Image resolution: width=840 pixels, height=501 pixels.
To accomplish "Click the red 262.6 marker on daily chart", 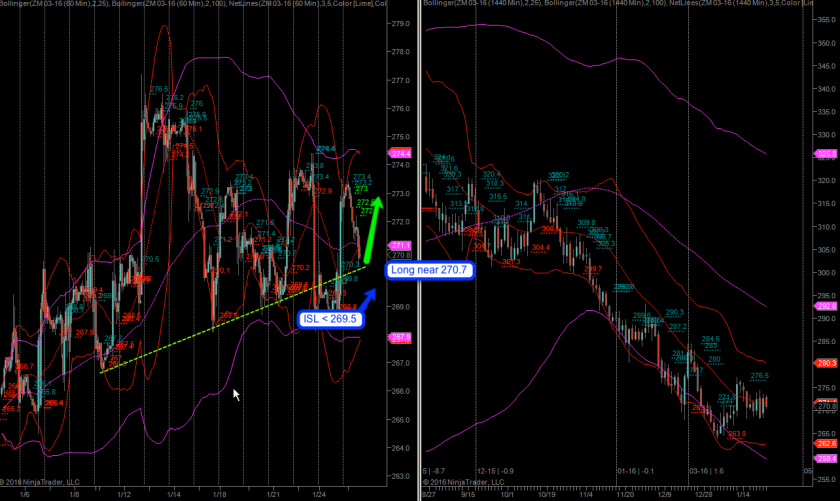I will pos(827,443).
